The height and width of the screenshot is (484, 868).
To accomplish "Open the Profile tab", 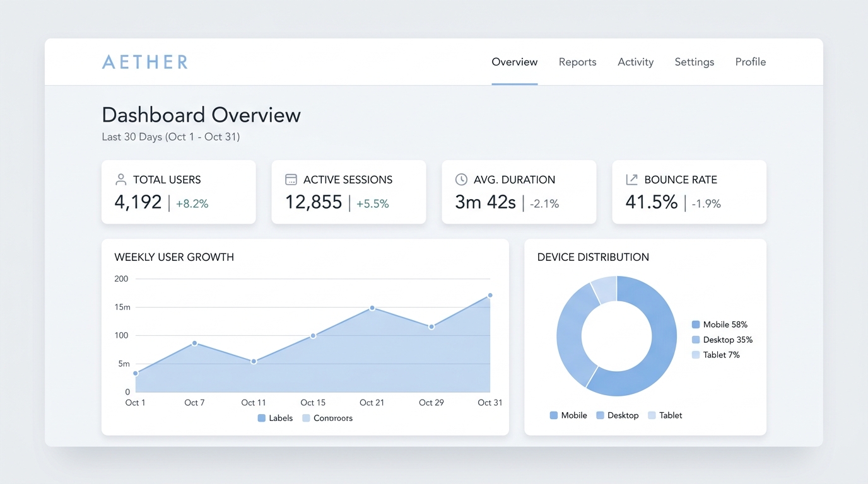I will [x=750, y=62].
